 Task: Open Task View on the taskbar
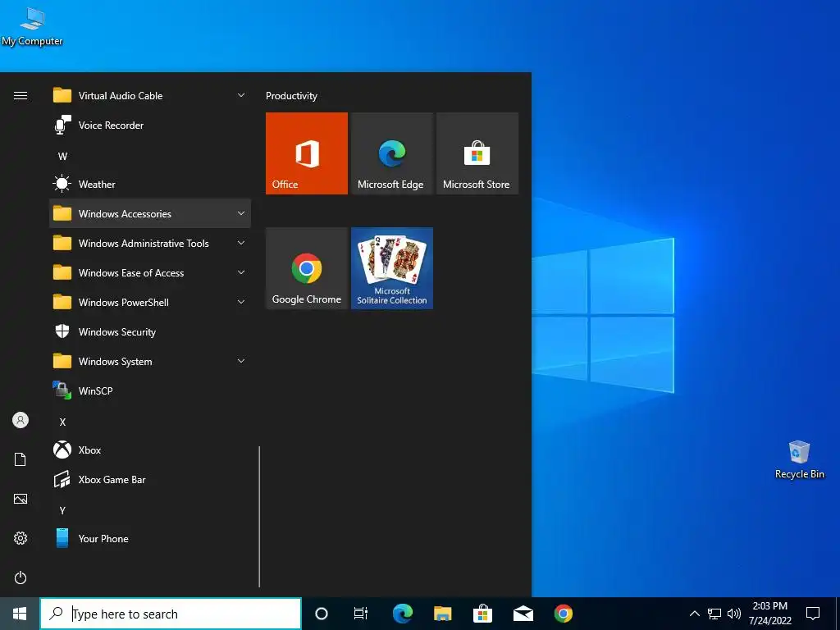[x=361, y=614]
